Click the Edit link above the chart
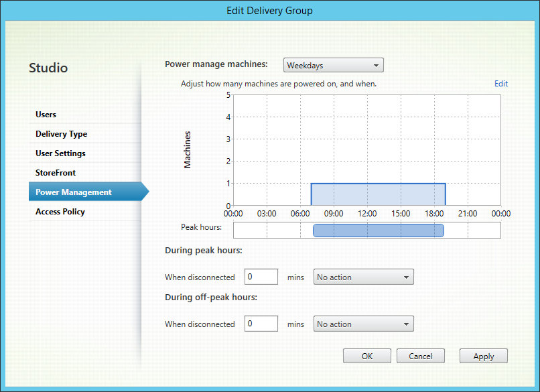The image size is (540, 392). (501, 84)
